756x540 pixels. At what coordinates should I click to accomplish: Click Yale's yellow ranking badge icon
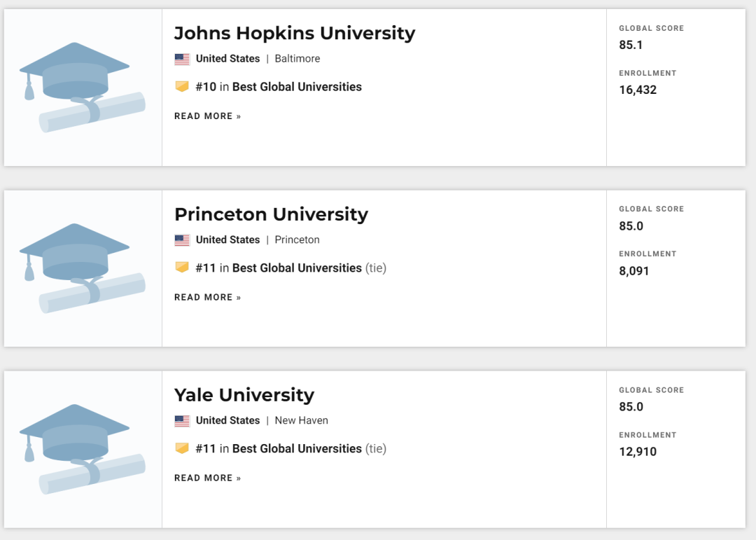click(x=182, y=448)
